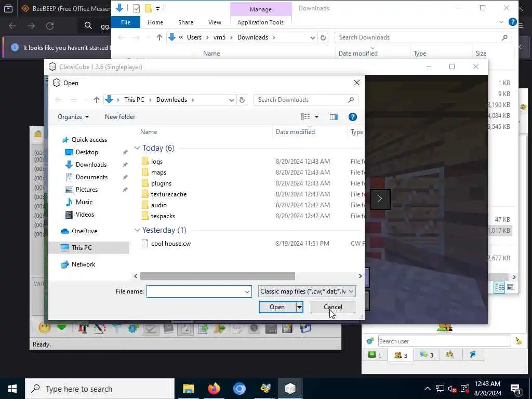The width and height of the screenshot is (532, 399).
Task: Switch to BeeBEEP users tab showing 3
Action: pyautogui.click(x=401, y=355)
